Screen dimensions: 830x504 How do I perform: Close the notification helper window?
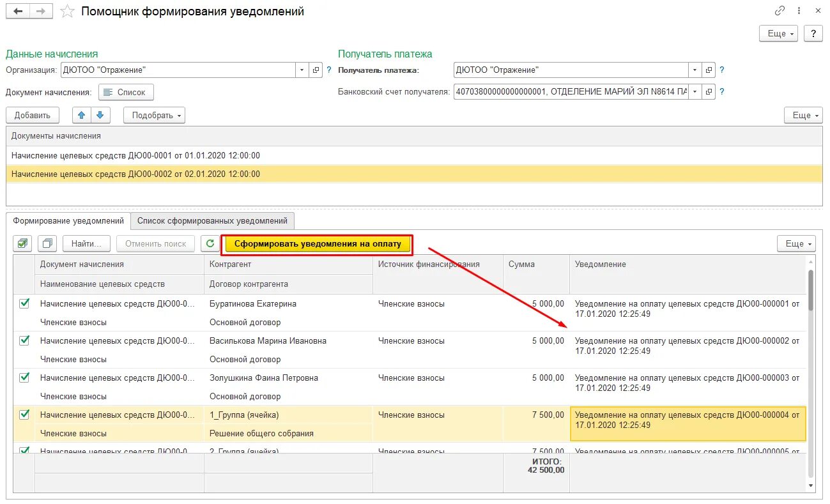[x=818, y=11]
